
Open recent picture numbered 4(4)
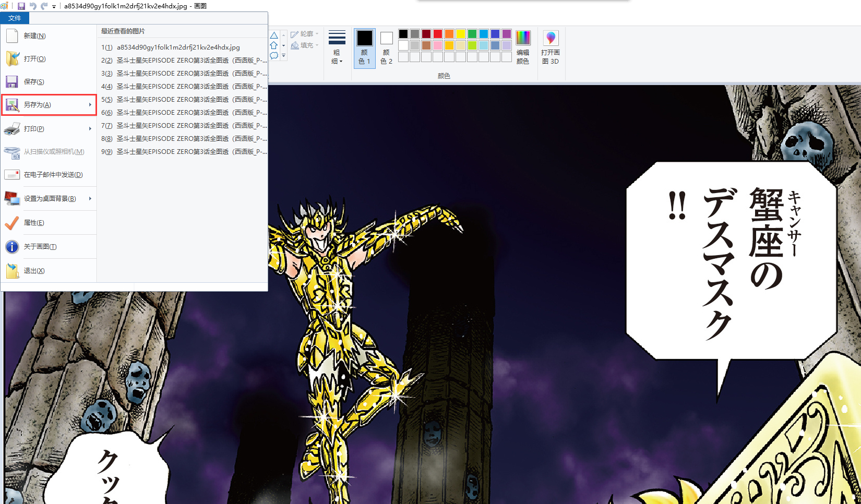[x=183, y=87]
